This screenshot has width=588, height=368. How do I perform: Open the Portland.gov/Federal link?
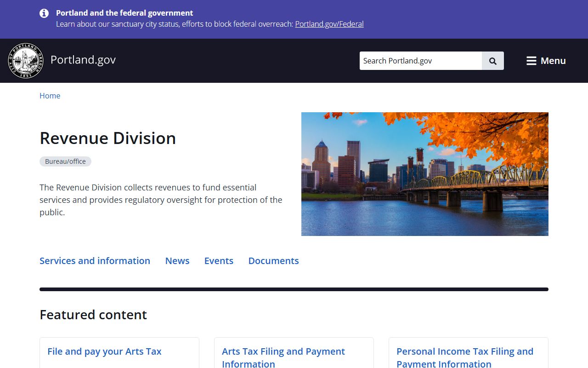[x=329, y=24]
